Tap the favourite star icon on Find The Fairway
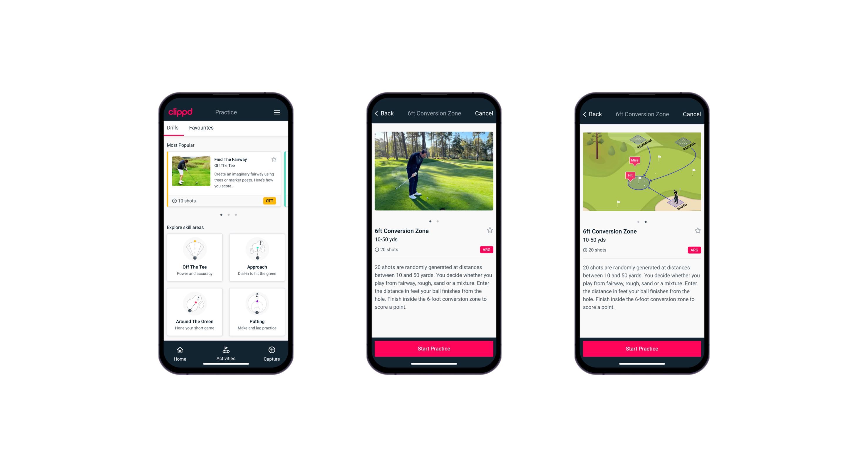 [x=275, y=160]
